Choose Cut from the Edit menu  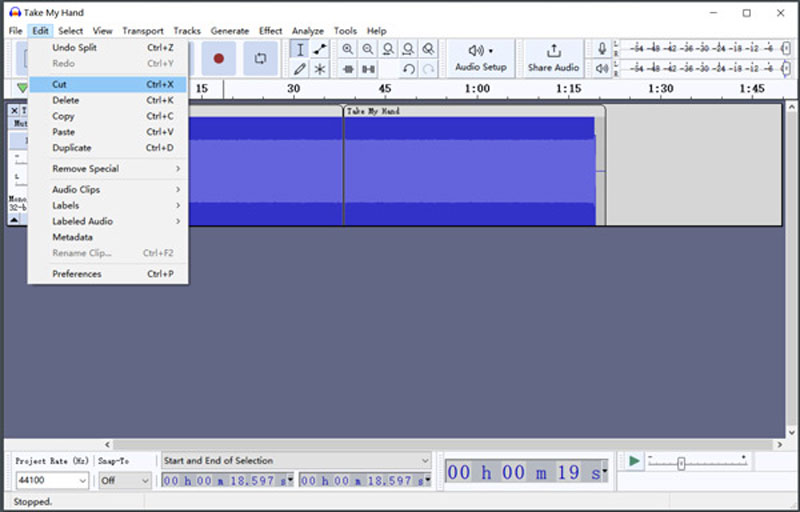[x=108, y=84]
